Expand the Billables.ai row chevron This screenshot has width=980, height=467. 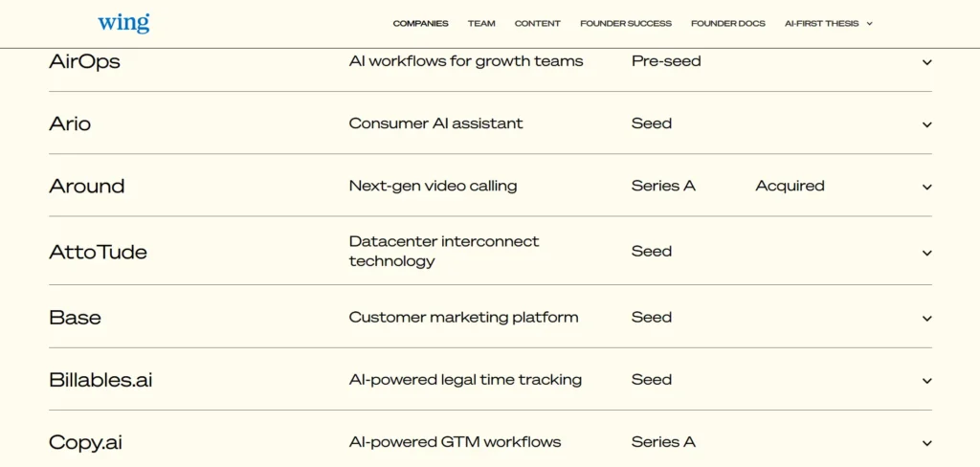coord(926,381)
